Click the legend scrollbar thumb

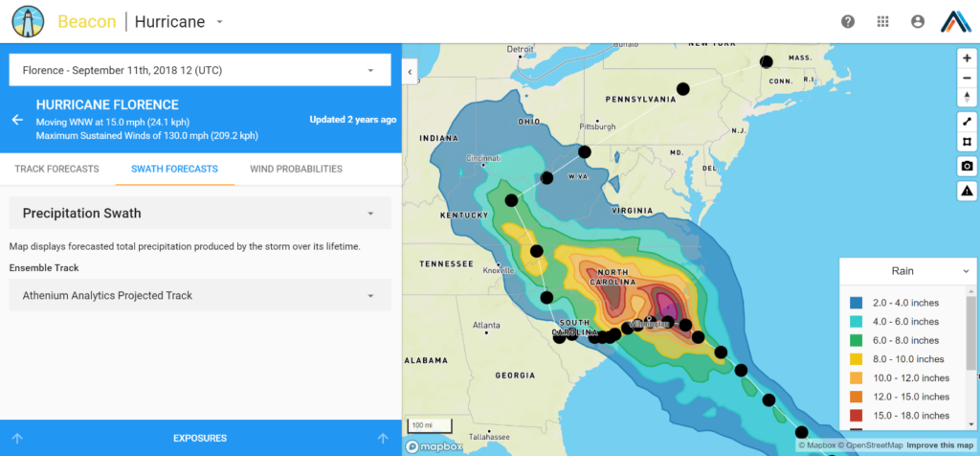(x=970, y=332)
